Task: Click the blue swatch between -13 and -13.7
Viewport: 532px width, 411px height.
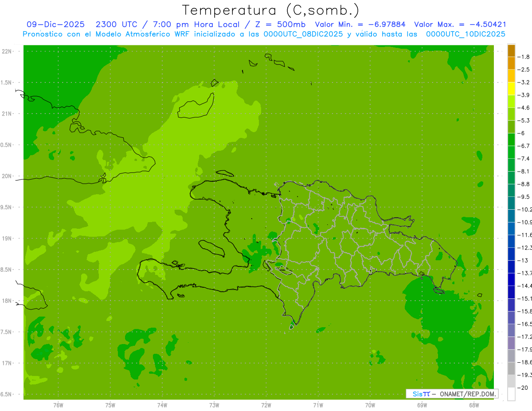Action: (511, 266)
